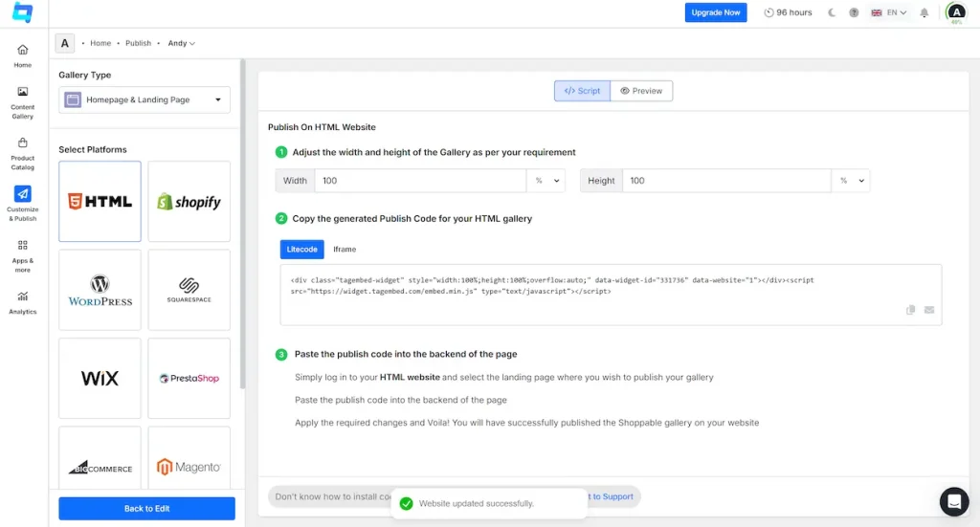
Task: Go to Home breadcrumb link
Action: 100,43
